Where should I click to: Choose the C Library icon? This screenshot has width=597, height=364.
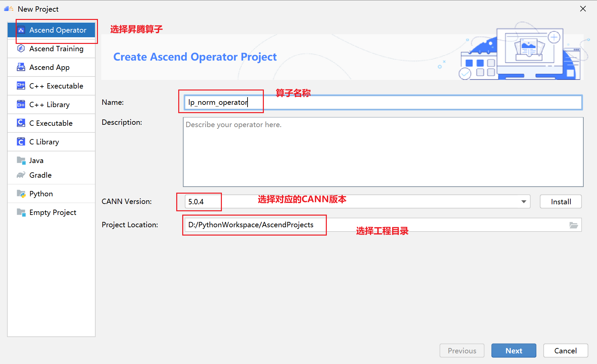(21, 142)
